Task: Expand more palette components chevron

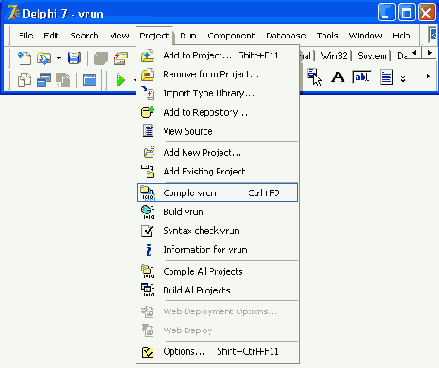Action: 403,79
